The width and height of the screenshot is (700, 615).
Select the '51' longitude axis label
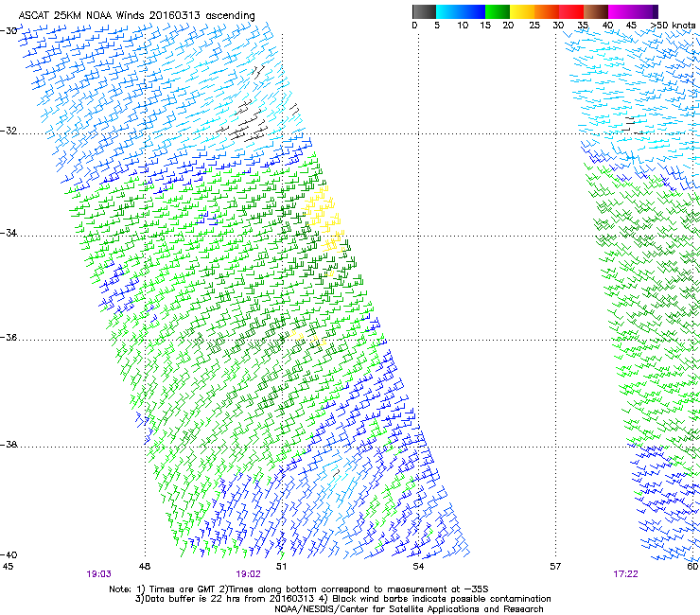click(281, 567)
